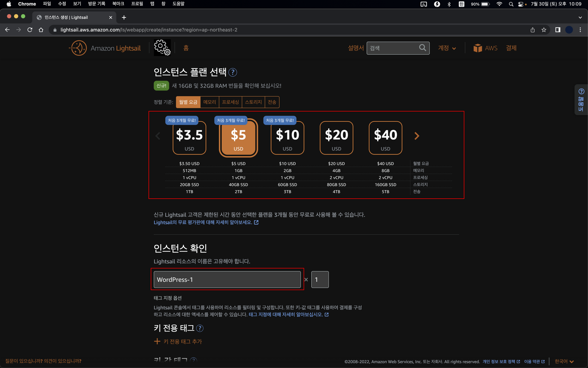Open Chrome home page button
The width and height of the screenshot is (588, 368).
[41, 30]
